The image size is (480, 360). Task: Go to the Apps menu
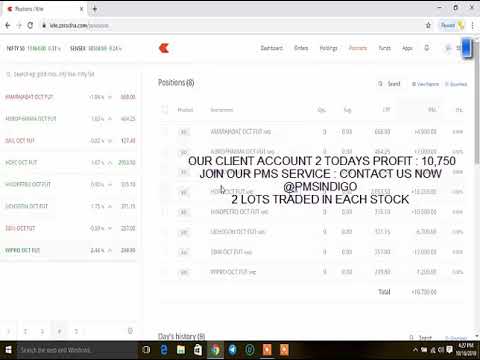point(407,48)
